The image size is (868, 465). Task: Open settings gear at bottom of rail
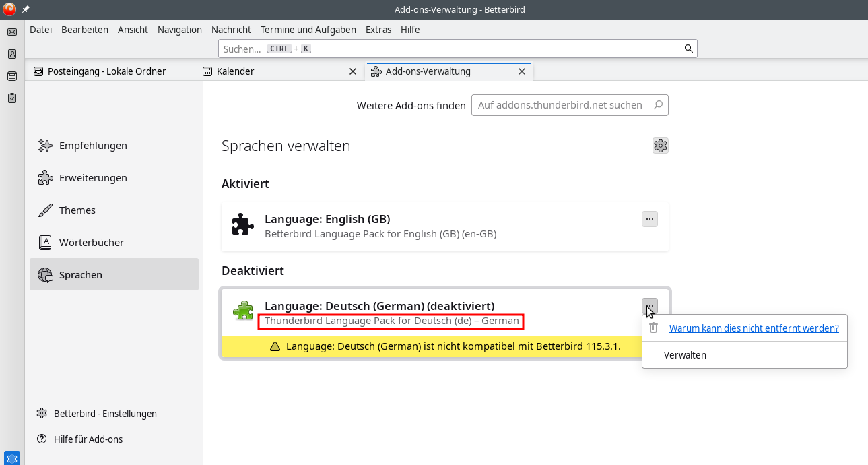coord(12,459)
